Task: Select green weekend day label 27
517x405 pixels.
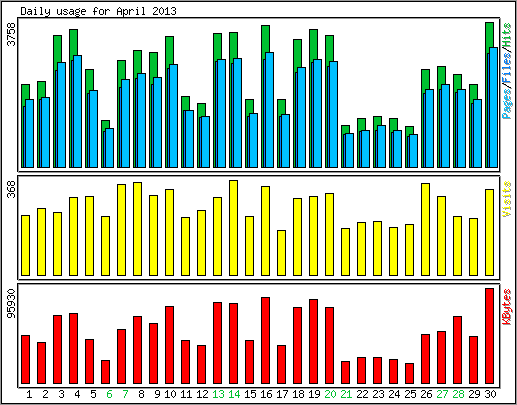Action: pyautogui.click(x=442, y=394)
